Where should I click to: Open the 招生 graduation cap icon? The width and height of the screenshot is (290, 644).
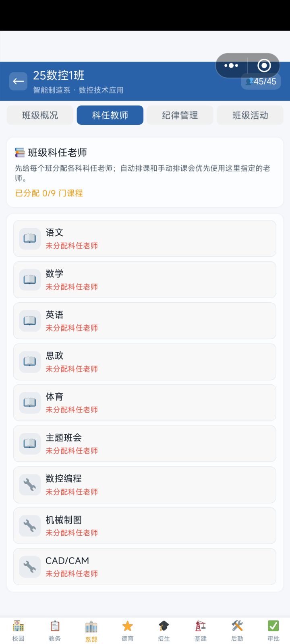[x=164, y=626]
